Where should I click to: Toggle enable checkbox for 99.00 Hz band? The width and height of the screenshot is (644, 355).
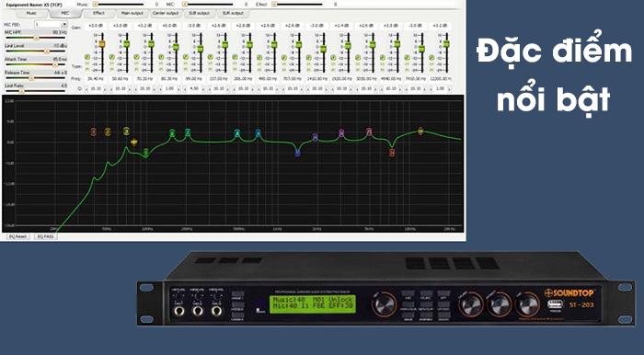coord(186,57)
